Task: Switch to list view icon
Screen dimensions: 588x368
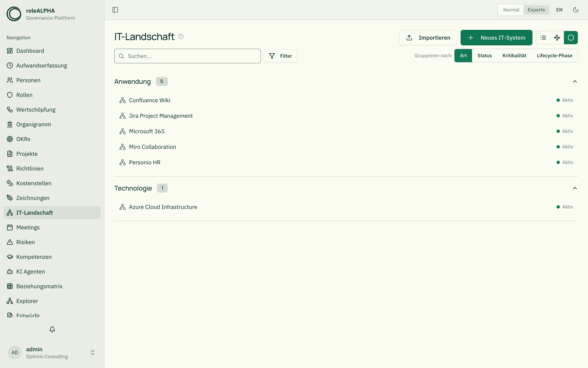Action: 543,38
